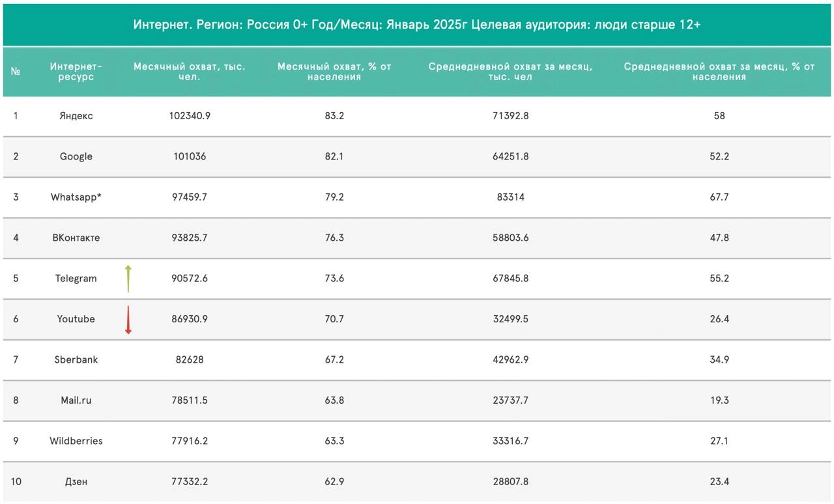
Task: Click the daily reach value 71392.8
Action: 511,116
